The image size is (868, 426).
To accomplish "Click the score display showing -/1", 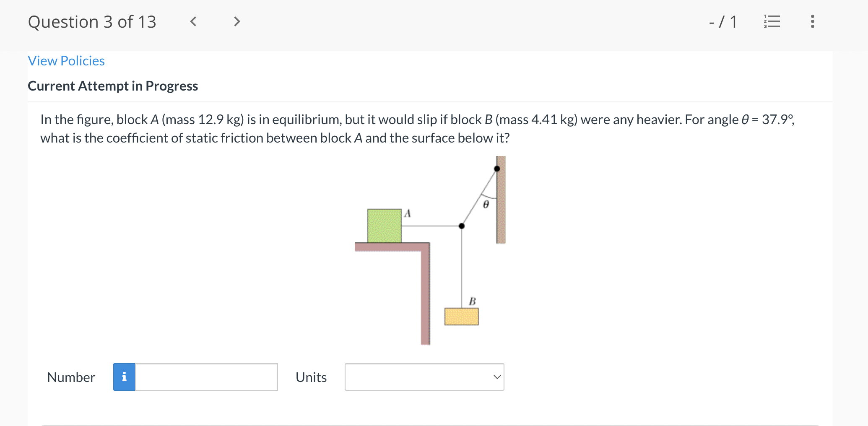I will [x=722, y=22].
